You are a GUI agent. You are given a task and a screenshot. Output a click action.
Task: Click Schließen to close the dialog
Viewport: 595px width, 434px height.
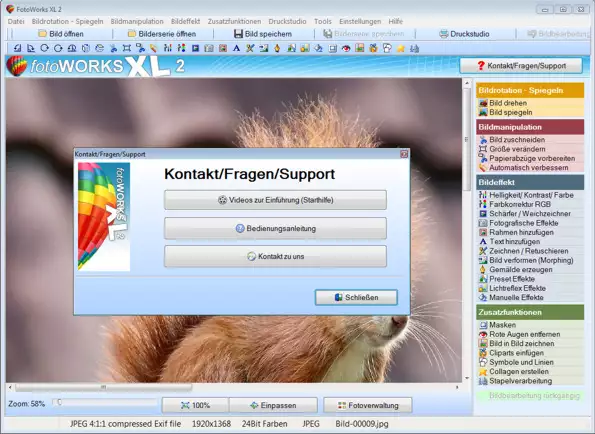[x=356, y=297]
